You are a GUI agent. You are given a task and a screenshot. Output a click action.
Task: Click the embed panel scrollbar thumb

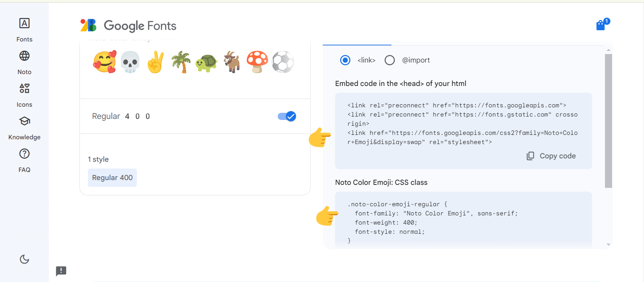click(608, 121)
